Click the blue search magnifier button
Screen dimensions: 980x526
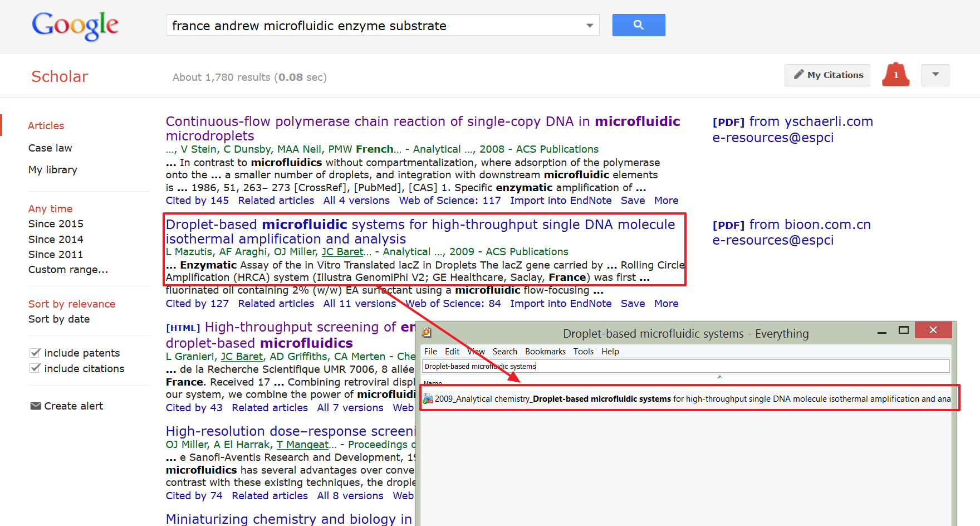coord(639,25)
